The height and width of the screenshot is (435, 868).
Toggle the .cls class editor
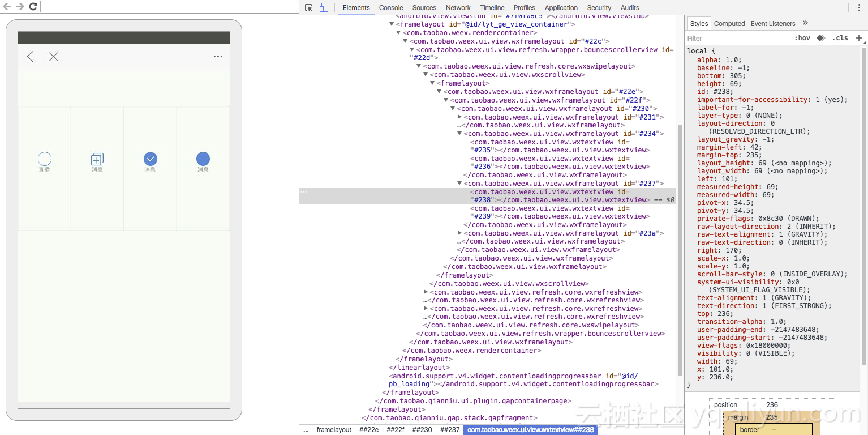pos(840,38)
